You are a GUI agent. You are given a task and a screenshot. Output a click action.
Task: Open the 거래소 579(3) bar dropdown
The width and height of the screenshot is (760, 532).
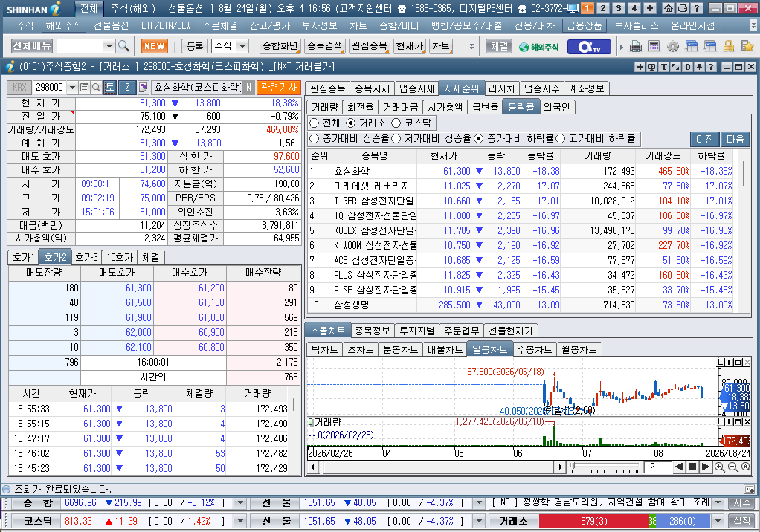pos(718,522)
